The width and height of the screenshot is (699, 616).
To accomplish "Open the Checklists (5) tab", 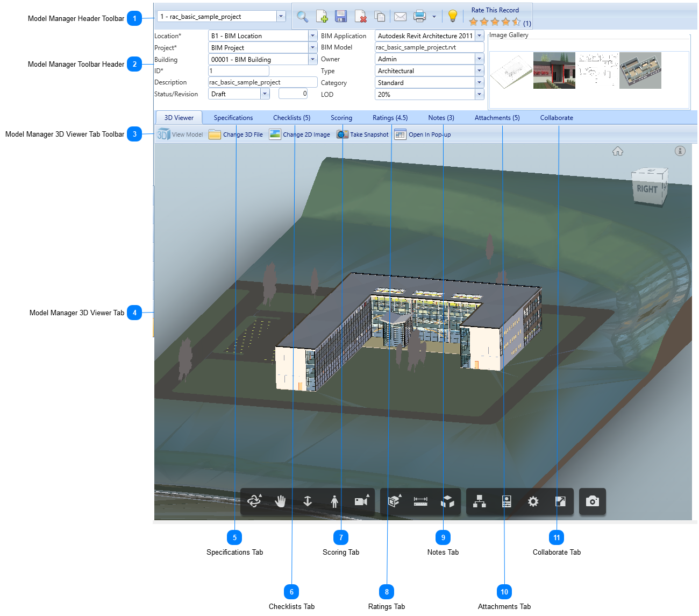I will point(291,118).
